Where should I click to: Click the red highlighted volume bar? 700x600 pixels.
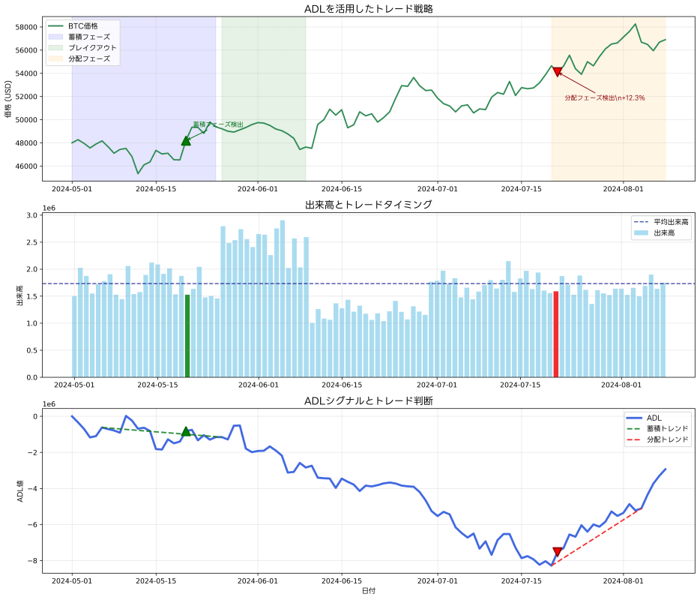558,334
